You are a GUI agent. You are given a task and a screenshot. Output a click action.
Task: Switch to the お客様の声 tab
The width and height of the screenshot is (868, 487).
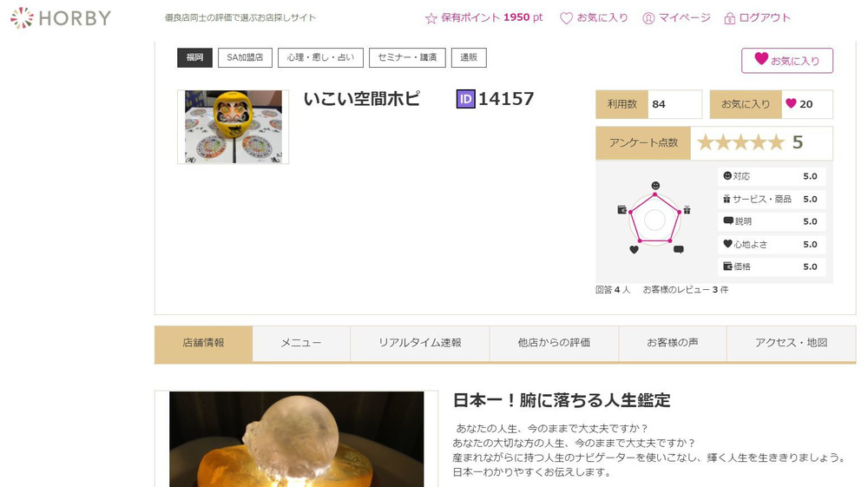click(672, 343)
